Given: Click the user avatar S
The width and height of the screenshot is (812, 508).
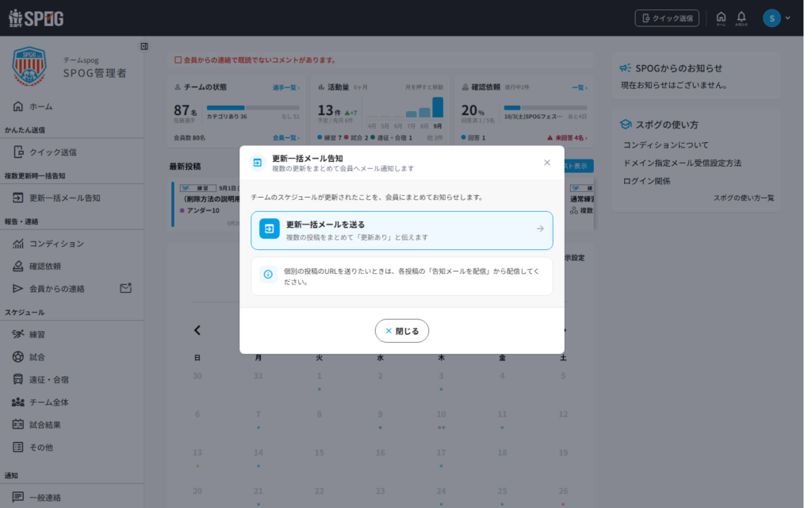Looking at the screenshot, I should pyautogui.click(x=771, y=18).
